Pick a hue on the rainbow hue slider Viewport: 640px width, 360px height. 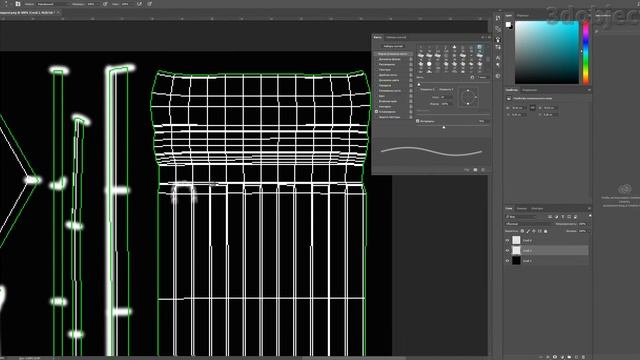tap(586, 52)
